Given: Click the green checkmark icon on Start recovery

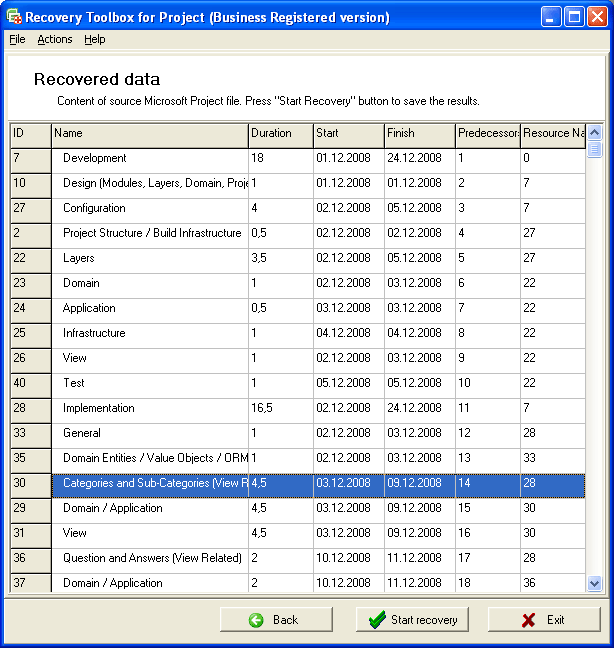Looking at the screenshot, I should (x=376, y=620).
